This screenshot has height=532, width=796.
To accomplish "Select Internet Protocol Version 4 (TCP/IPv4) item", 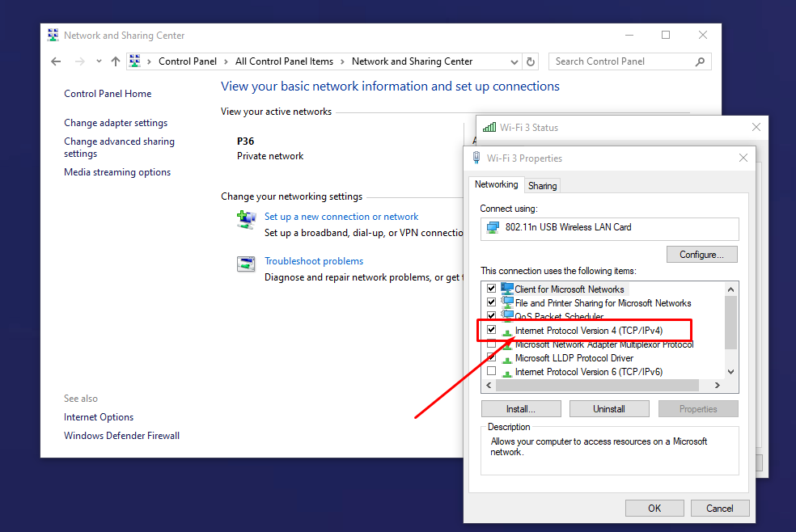I will [589, 331].
